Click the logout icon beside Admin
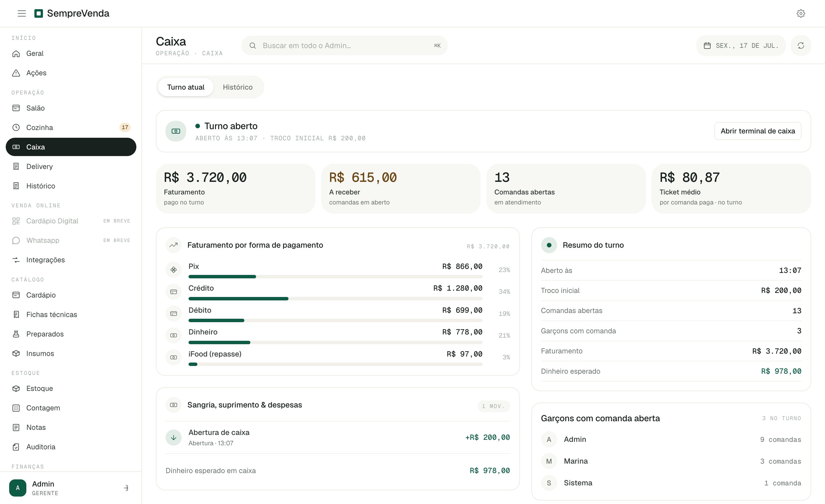 click(126, 488)
